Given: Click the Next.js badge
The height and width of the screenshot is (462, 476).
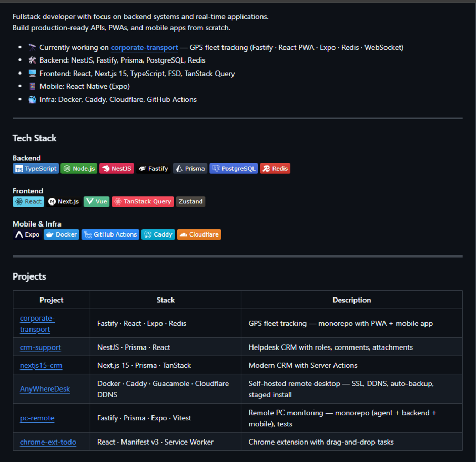Looking at the screenshot, I should pyautogui.click(x=64, y=201).
